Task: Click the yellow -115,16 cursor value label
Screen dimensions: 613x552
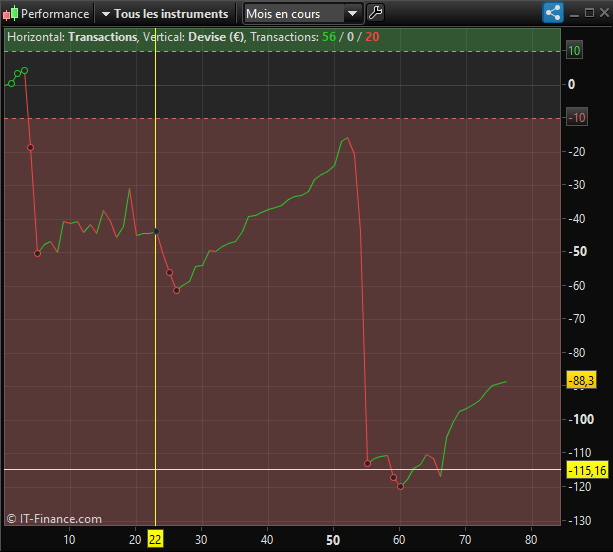Action: (587, 470)
